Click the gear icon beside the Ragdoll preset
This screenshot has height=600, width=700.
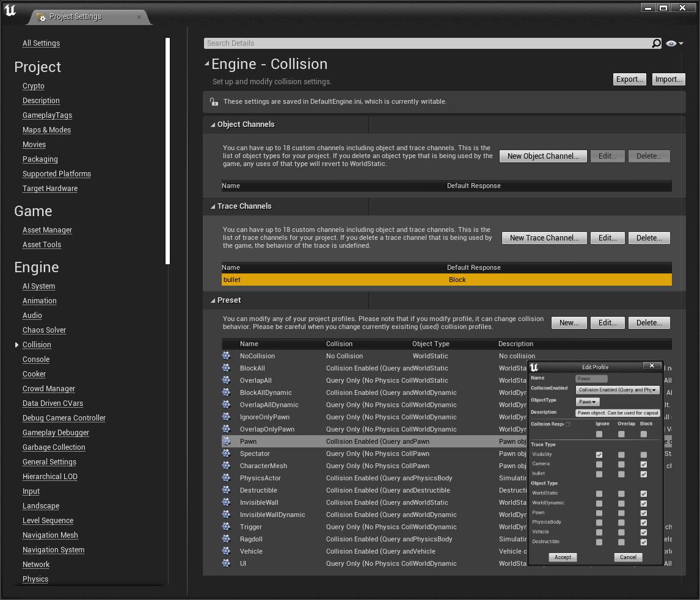tap(226, 539)
